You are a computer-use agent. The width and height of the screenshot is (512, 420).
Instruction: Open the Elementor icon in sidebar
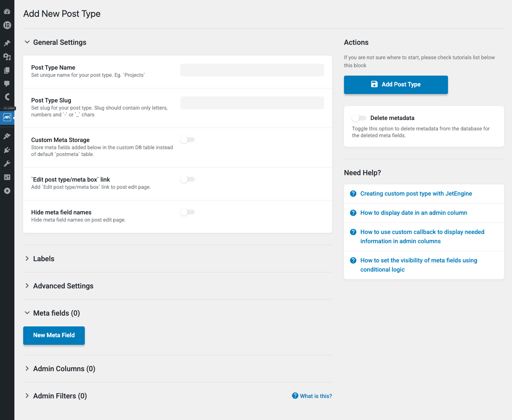click(x=7, y=25)
